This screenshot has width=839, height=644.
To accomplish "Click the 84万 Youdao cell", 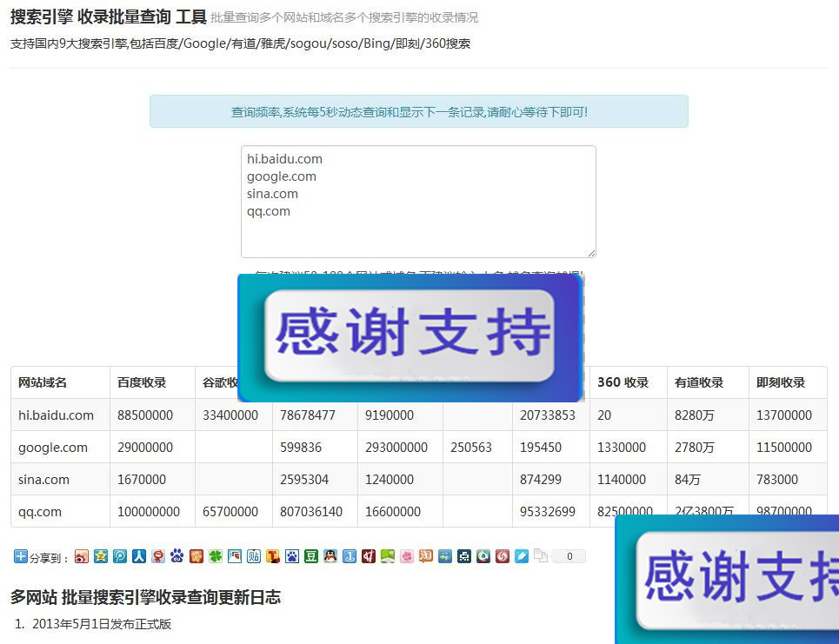I will 688,479.
